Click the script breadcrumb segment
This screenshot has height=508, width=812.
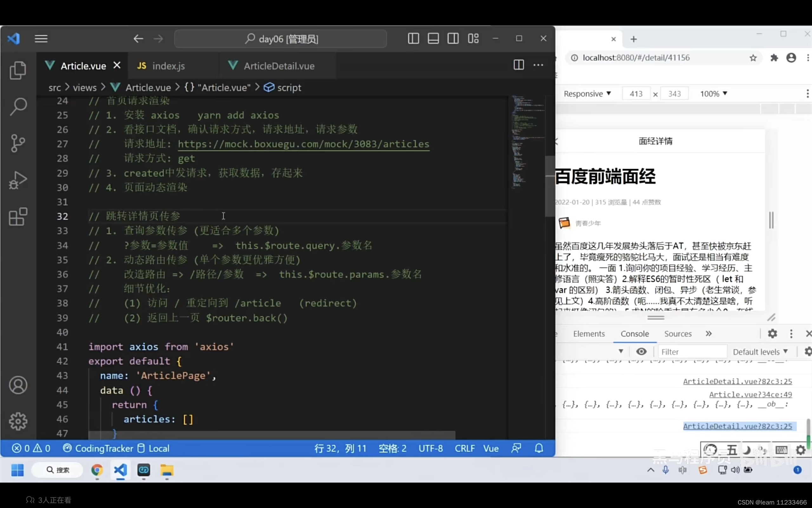tap(283, 87)
